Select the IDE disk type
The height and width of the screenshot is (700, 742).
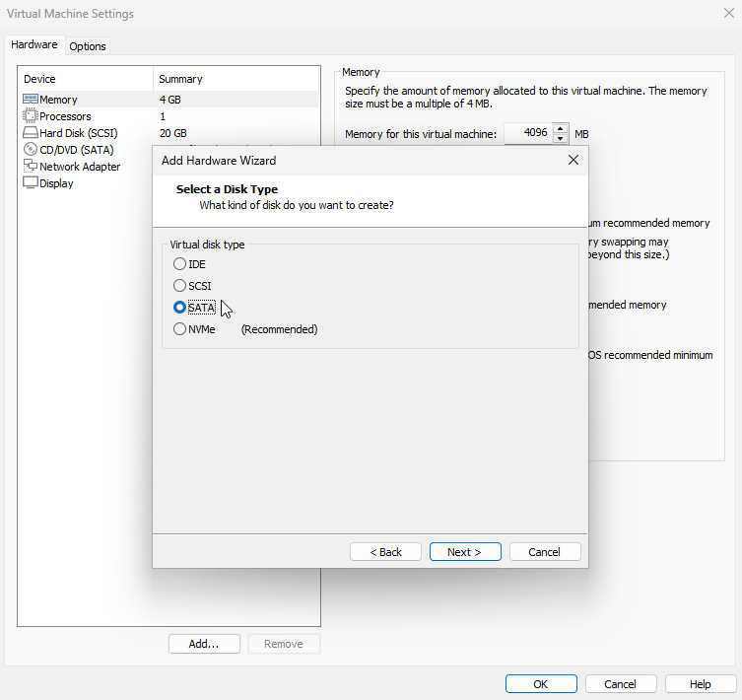click(179, 263)
